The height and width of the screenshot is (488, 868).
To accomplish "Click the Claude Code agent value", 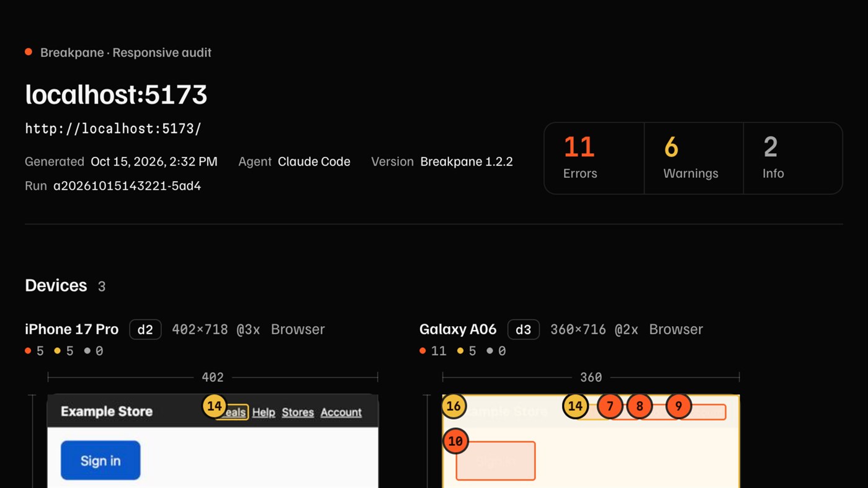I will click(x=314, y=161).
